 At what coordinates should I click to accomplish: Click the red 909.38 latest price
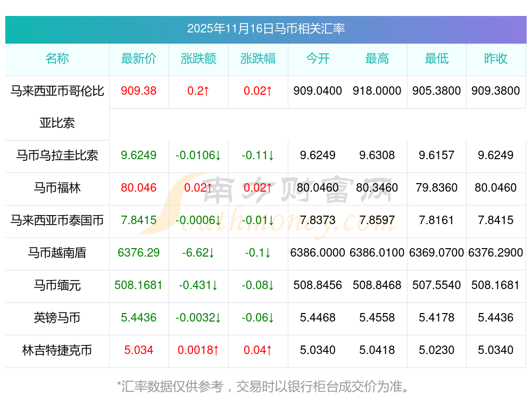[x=139, y=91]
